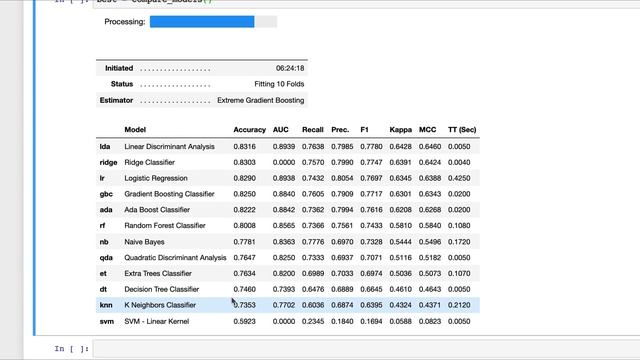Click SVM accuracy value 0.5923
The image size is (640, 360).
pos(244,322)
